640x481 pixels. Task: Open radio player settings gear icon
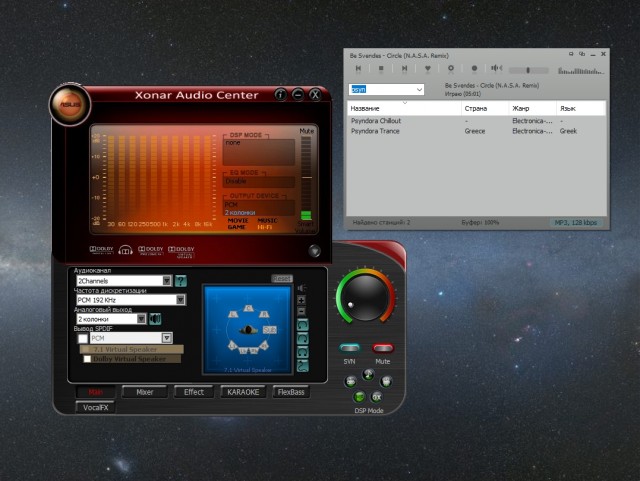[451, 69]
